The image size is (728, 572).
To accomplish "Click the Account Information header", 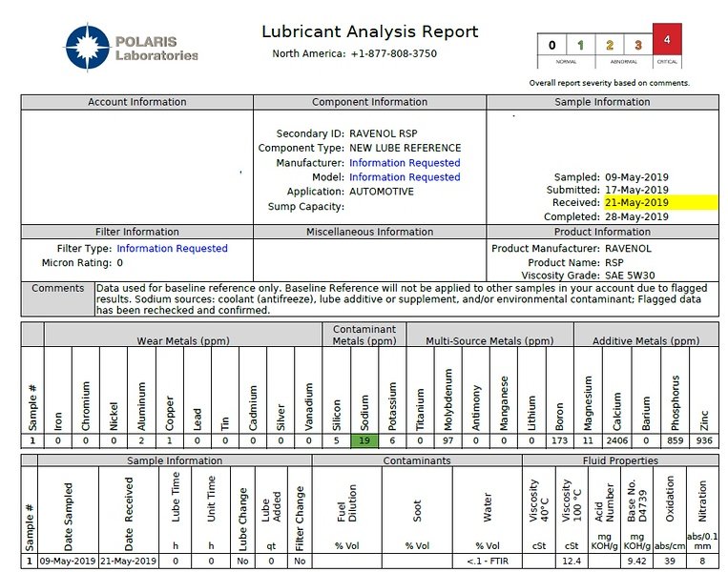I will 137,102.
